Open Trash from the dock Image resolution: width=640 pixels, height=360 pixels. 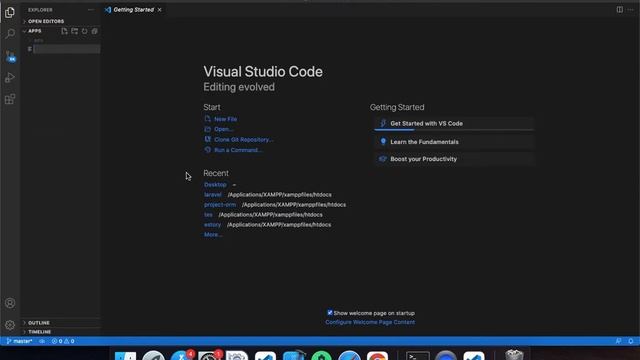click(x=514, y=355)
